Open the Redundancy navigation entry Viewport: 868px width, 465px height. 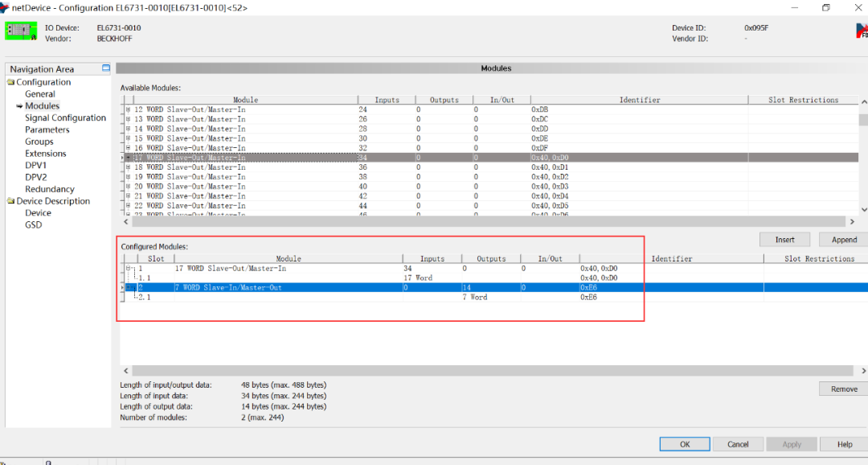[49, 189]
